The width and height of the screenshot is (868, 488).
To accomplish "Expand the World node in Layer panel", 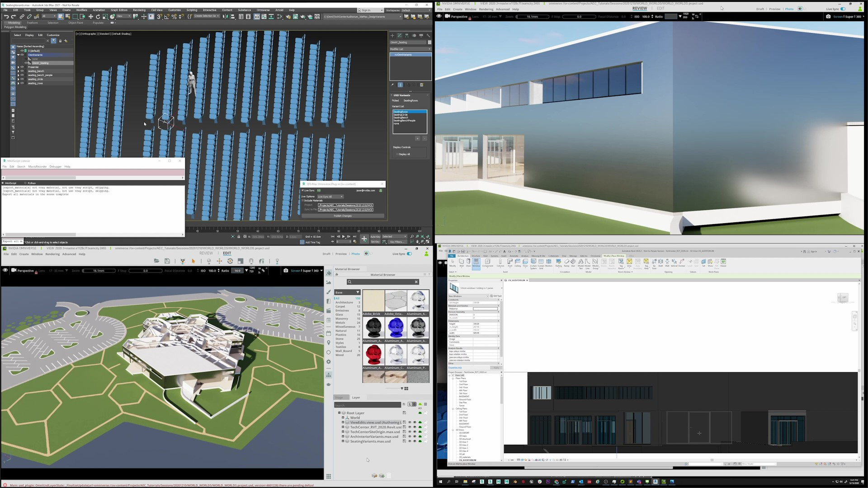I will (x=343, y=418).
